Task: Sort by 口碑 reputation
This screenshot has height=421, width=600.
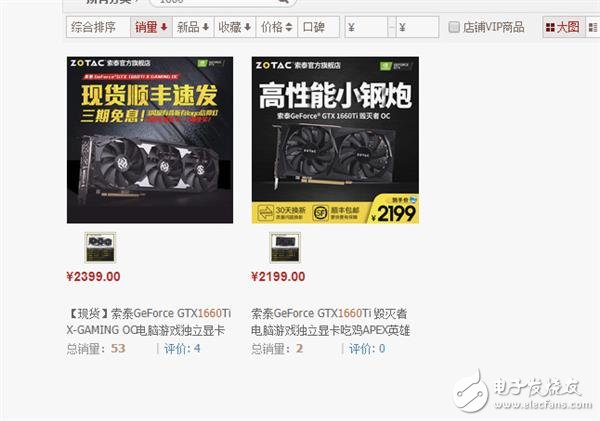Action: pos(318,27)
